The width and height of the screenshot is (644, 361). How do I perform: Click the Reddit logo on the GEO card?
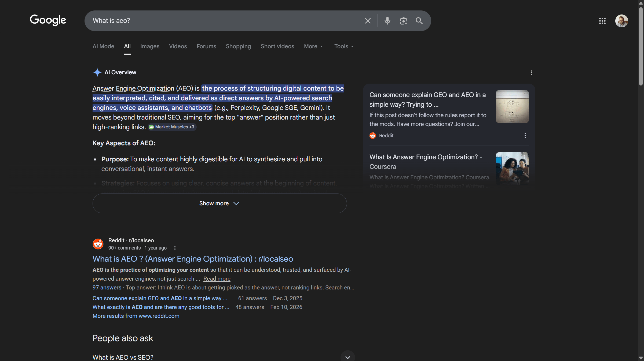tap(373, 135)
